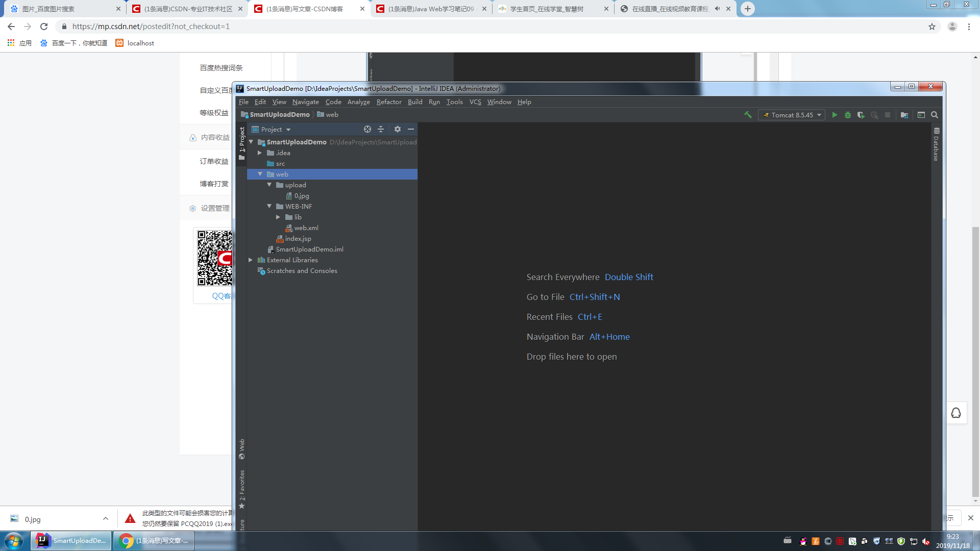980x551 pixels.
Task: Open Project panel gear settings
Action: pos(398,129)
